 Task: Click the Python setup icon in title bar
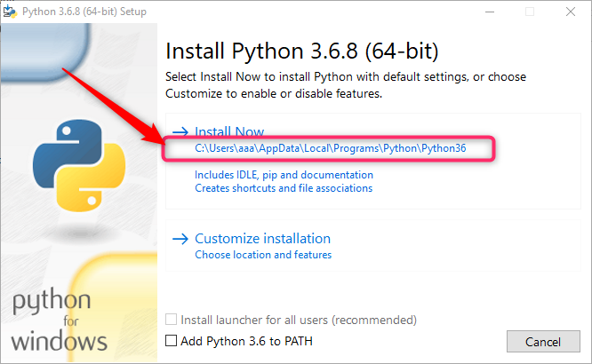10,12
